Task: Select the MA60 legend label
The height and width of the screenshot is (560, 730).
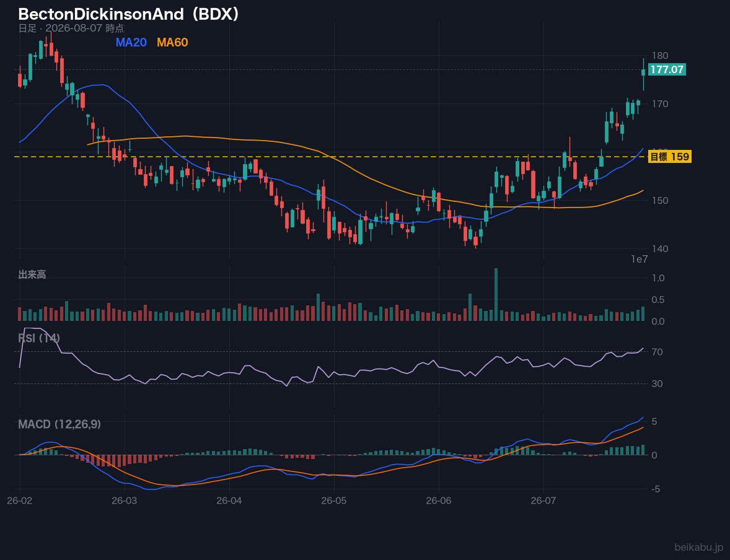Action: (x=172, y=42)
